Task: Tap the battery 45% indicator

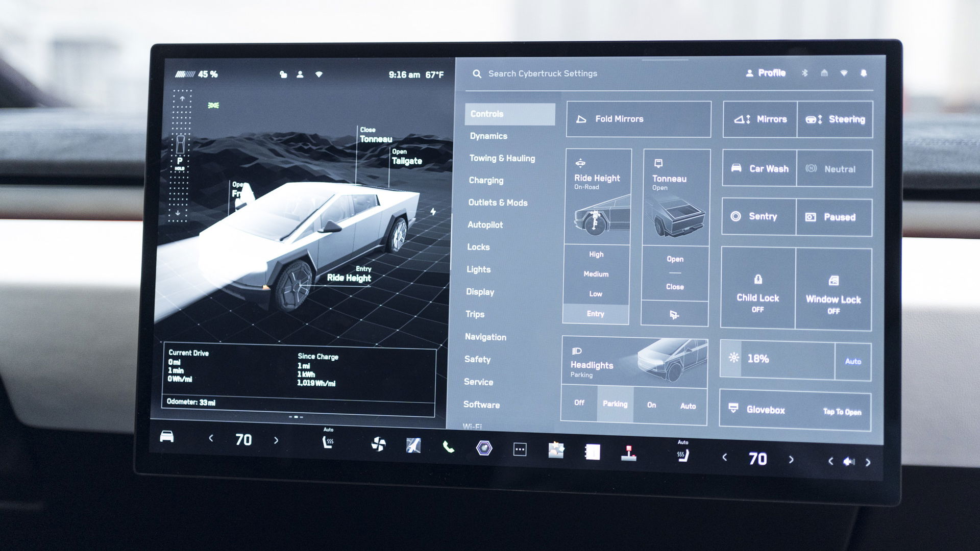Action: click(197, 74)
